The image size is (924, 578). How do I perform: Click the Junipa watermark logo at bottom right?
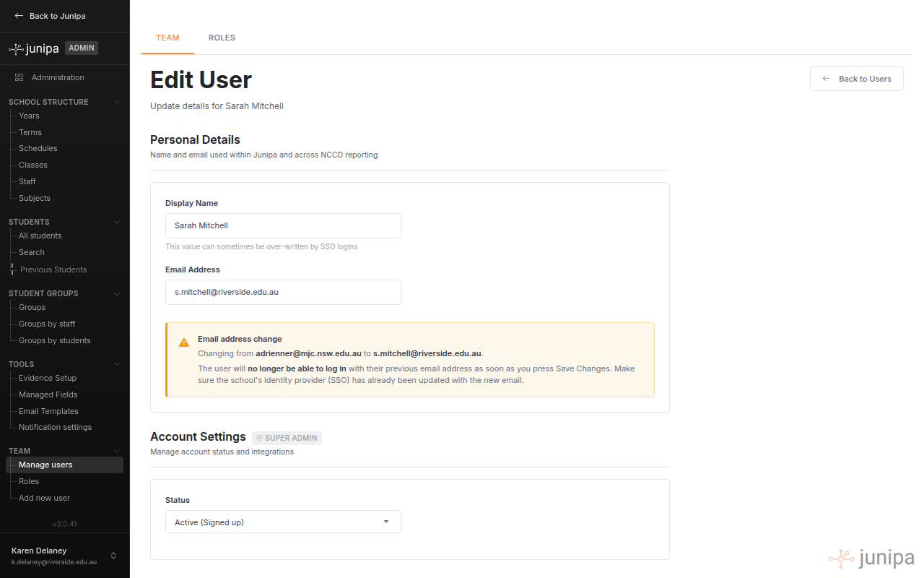[x=871, y=558]
